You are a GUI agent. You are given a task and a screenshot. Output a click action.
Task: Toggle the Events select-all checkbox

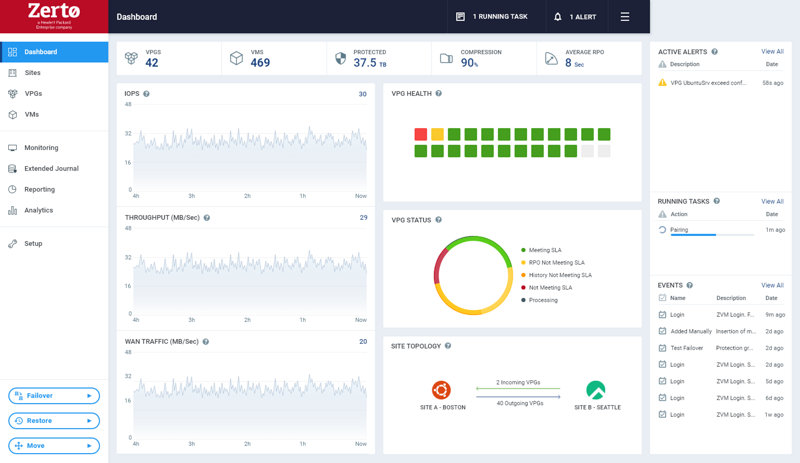(x=662, y=298)
